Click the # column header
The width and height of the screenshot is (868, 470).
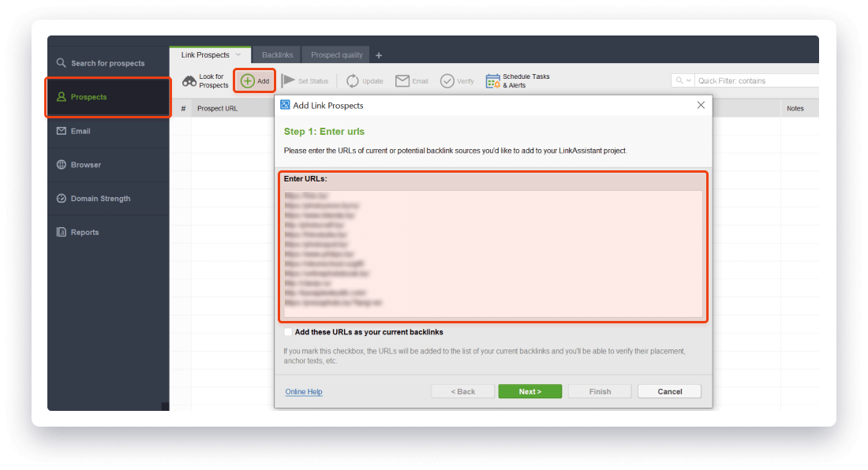[x=183, y=108]
